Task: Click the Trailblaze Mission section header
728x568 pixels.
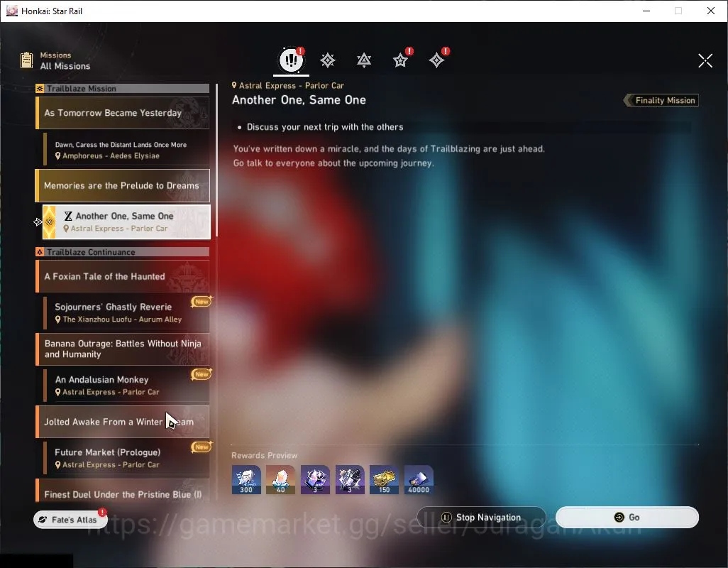Action: point(122,88)
